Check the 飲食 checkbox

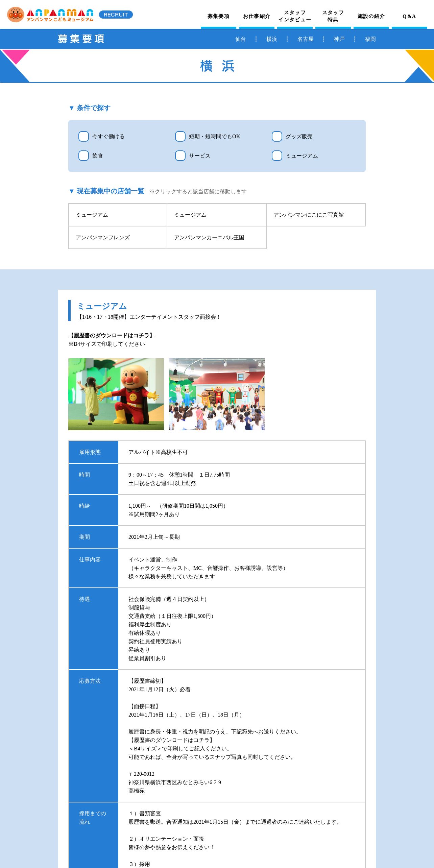coord(83,156)
